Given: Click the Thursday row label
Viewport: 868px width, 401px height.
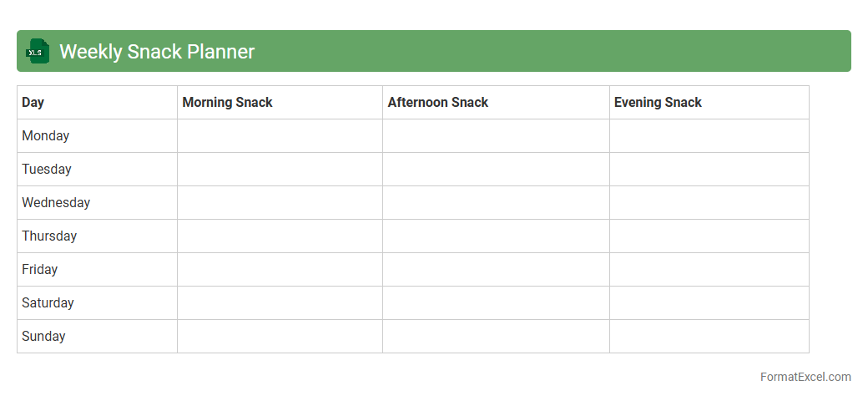Looking at the screenshot, I should tap(49, 236).
